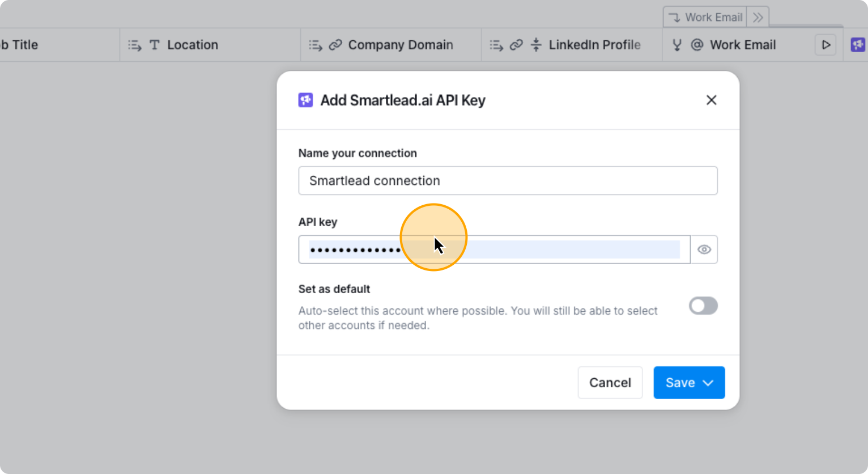Click the Save button

click(x=680, y=383)
